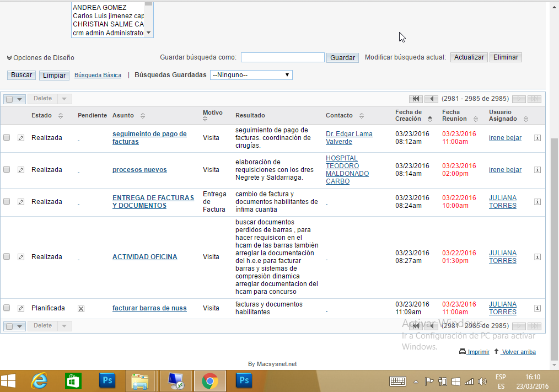Screen dimensions: 559x392
Task: Click the 'Guardar búsqueda como' text field
Action: pos(282,57)
